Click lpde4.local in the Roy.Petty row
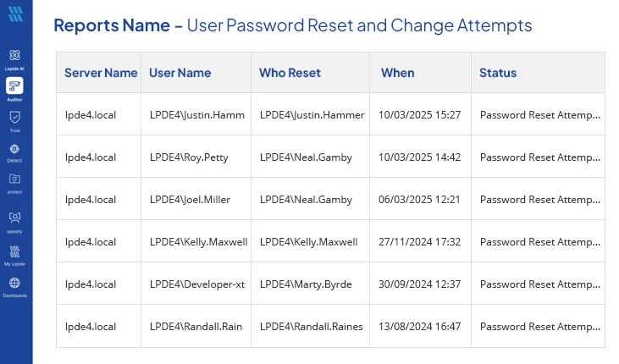Viewport: 619px width, 364px height. (91, 157)
